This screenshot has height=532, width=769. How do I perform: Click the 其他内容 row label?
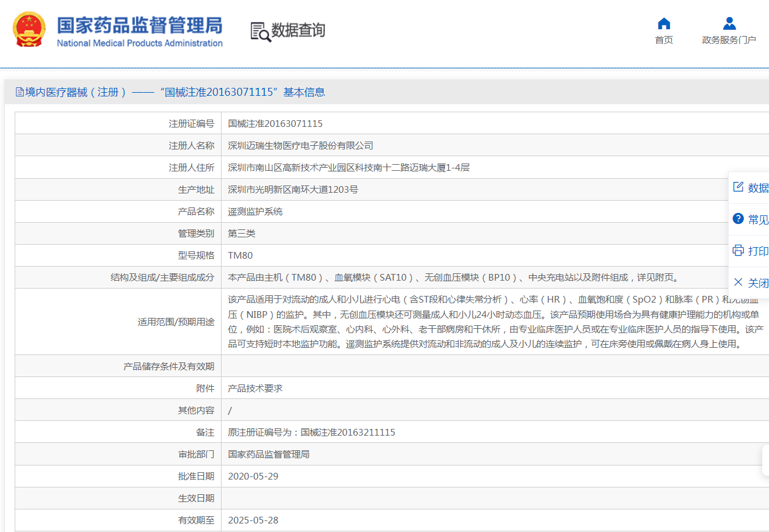(x=196, y=410)
